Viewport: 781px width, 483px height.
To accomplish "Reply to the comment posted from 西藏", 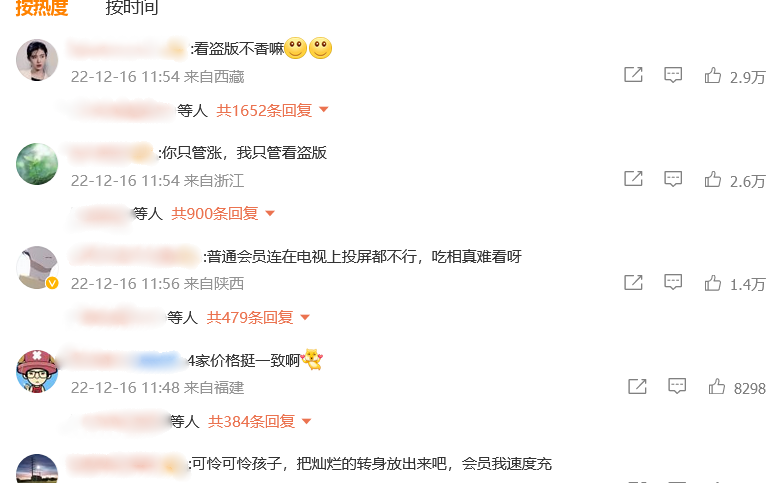I will point(673,75).
